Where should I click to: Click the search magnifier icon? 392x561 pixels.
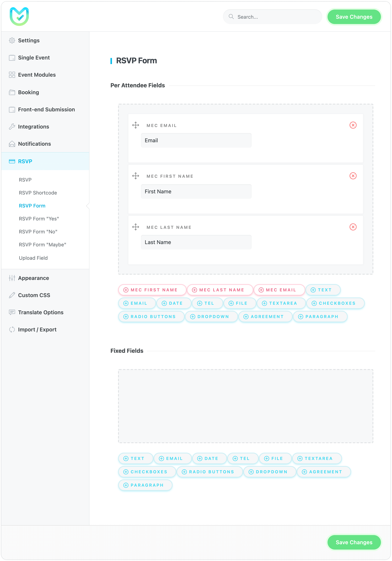tap(231, 17)
